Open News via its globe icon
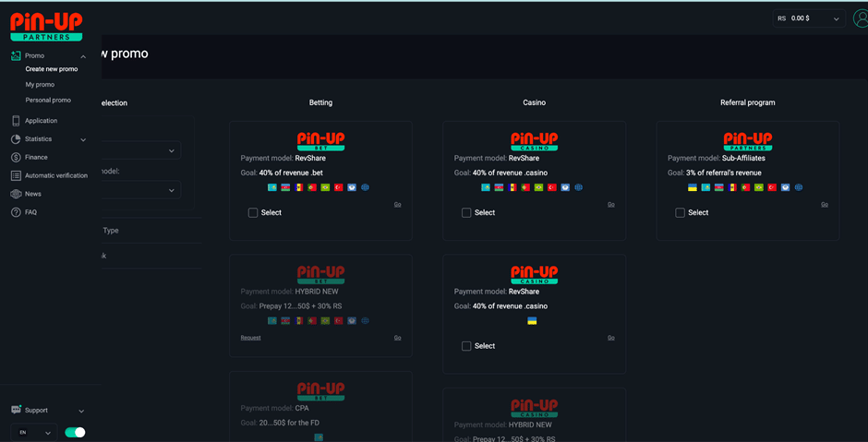This screenshot has width=868, height=442. (x=16, y=194)
